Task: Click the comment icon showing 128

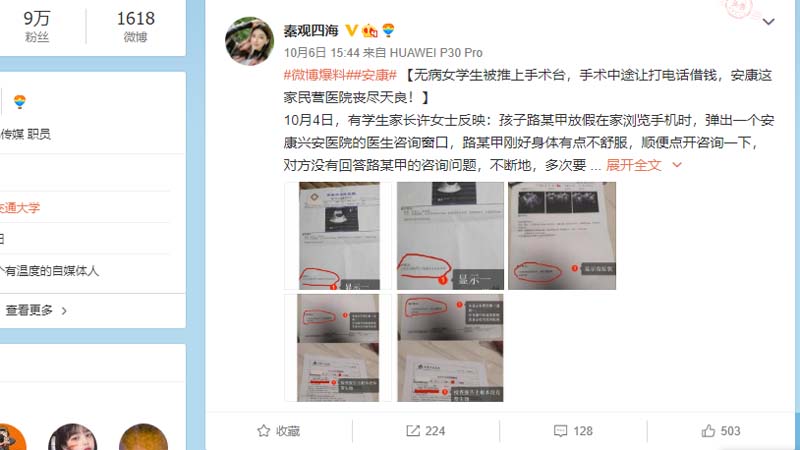Action: coord(560,431)
